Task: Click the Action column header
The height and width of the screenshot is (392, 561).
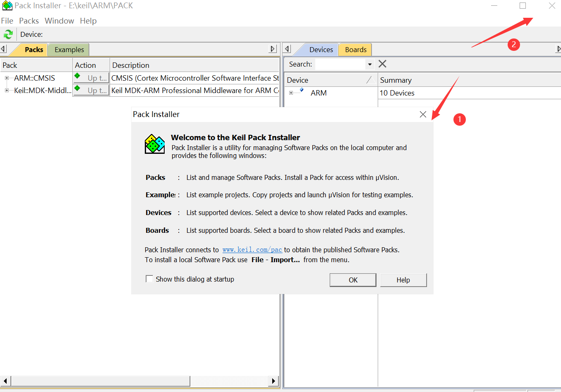Action: coord(91,65)
